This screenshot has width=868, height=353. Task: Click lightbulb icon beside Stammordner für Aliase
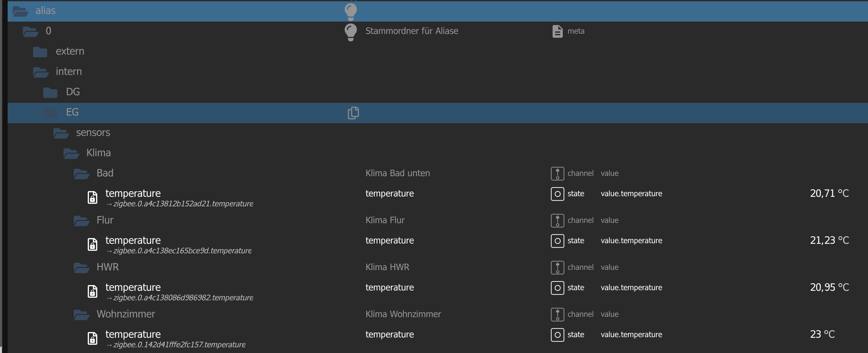click(350, 32)
